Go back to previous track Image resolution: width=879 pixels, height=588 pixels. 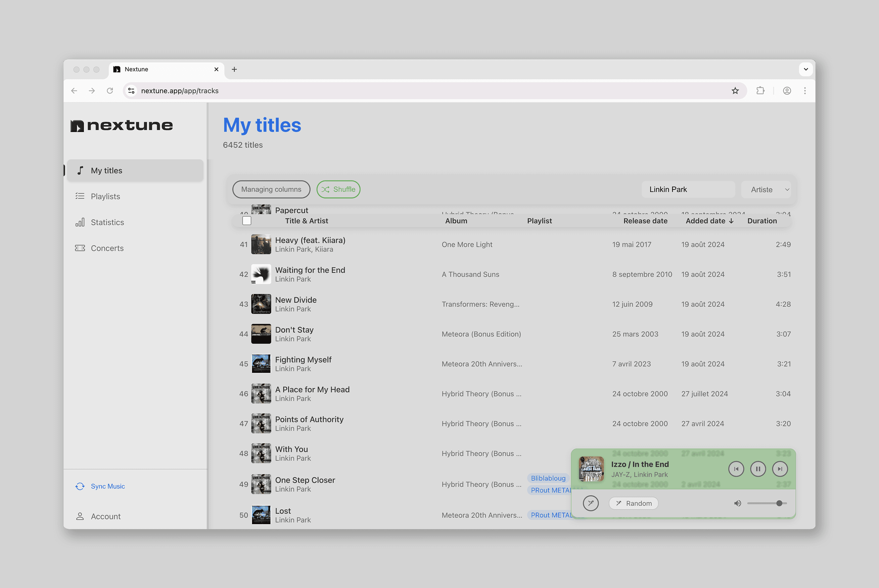coord(736,469)
